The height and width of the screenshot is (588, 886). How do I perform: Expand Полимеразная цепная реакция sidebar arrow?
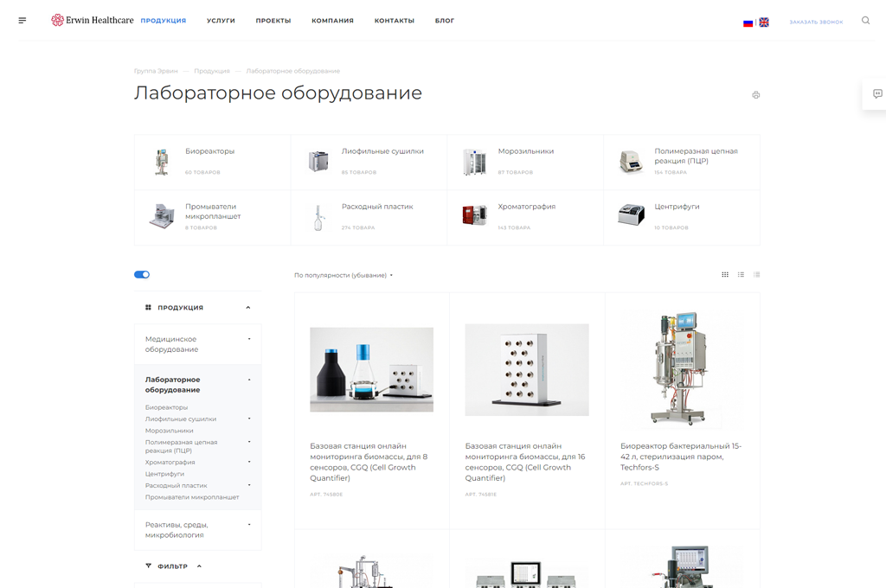click(249, 442)
